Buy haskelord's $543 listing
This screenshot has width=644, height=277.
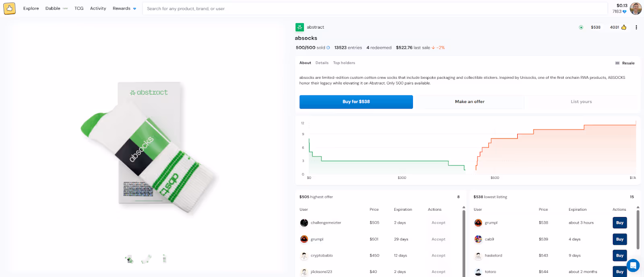tap(620, 256)
